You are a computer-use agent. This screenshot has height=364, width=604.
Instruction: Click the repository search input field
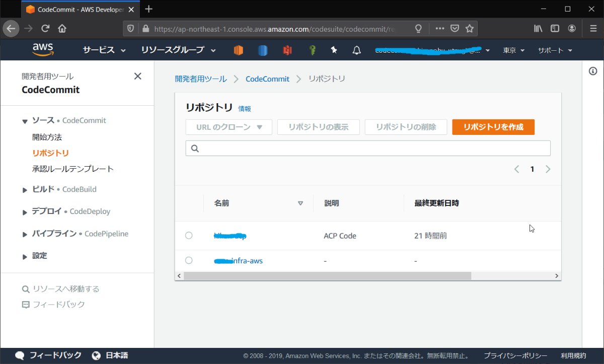point(368,149)
